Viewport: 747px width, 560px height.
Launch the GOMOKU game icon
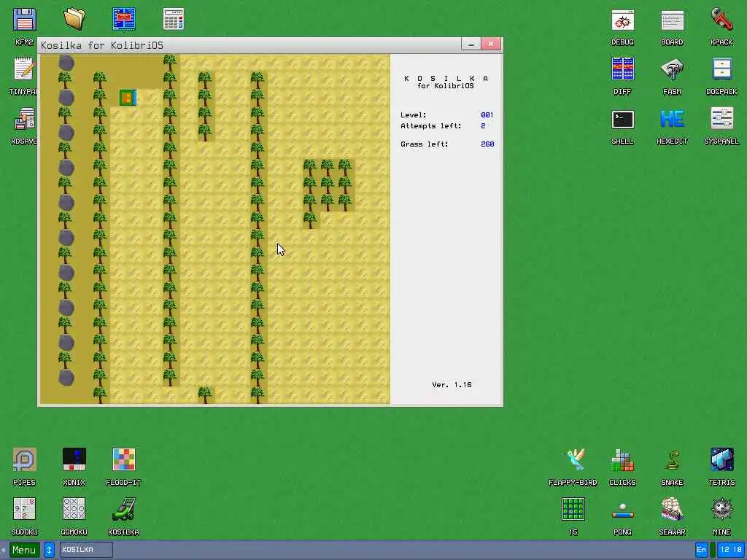[74, 509]
